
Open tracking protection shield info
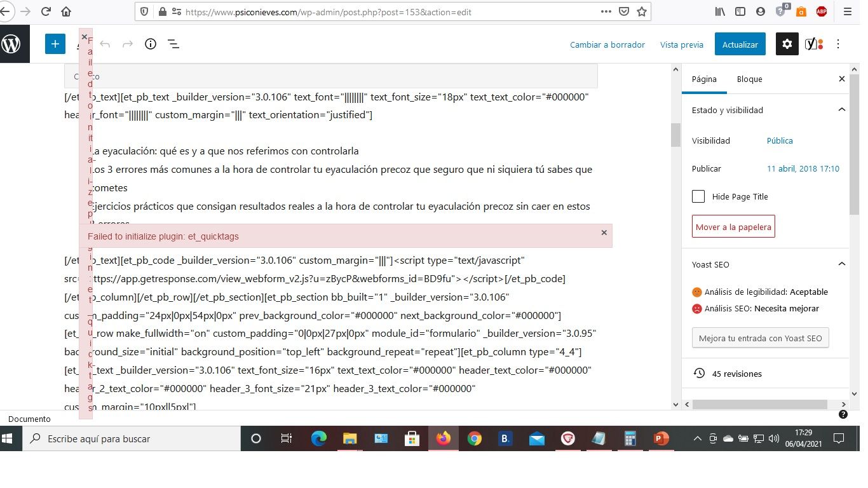coord(144,11)
